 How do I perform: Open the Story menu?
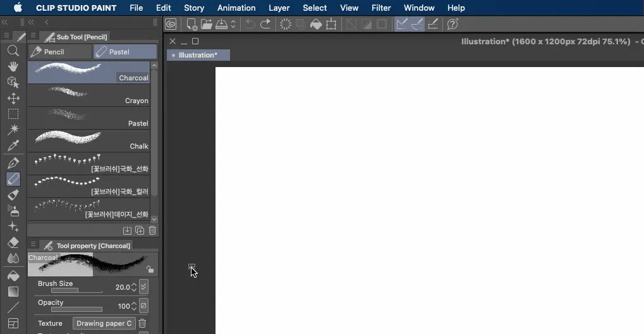click(194, 8)
